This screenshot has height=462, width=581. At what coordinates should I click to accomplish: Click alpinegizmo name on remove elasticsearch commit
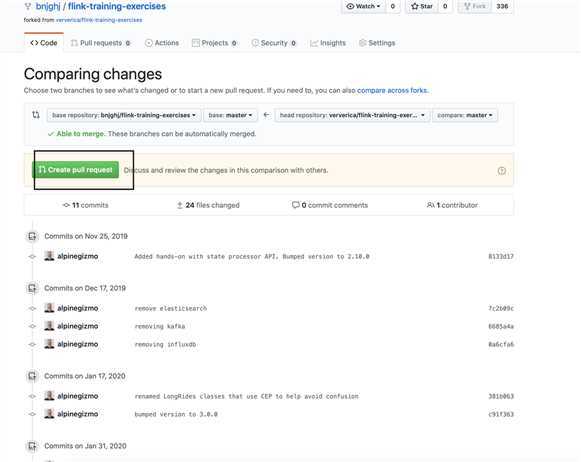[x=77, y=308]
